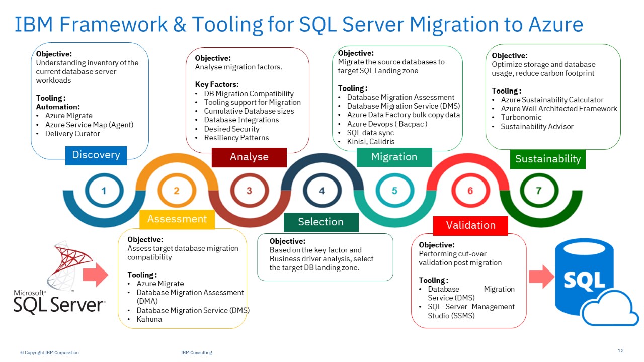This screenshot has width=644, height=362.
Task: Click 'Cumulative Database sizes' bullet
Action: (249, 111)
